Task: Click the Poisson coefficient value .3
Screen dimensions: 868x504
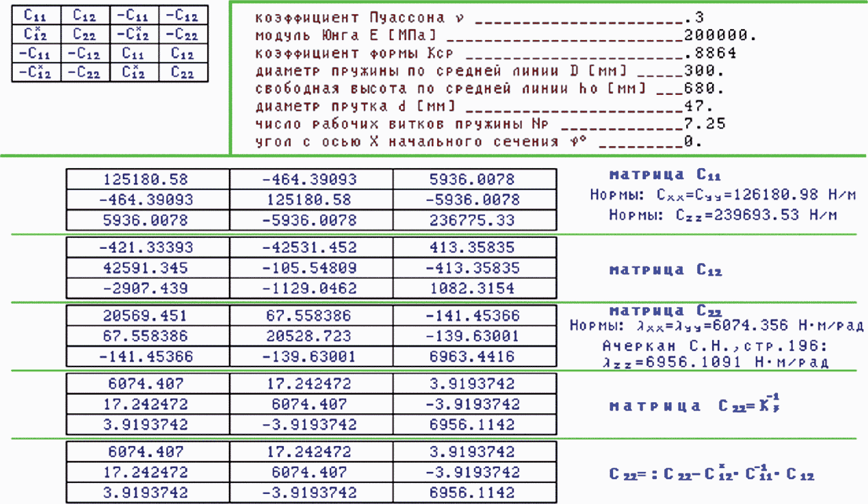Action: pos(695,17)
